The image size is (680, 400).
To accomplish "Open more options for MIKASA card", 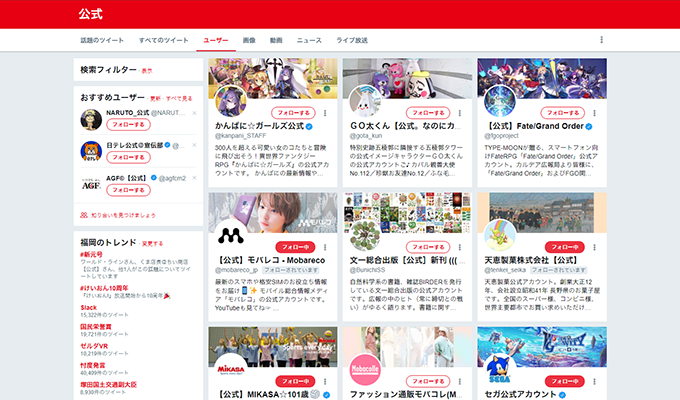I will pyautogui.click(x=325, y=381).
